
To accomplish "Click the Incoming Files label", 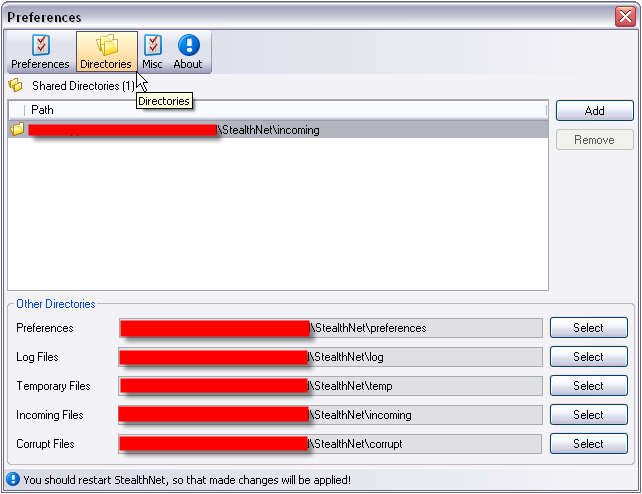I will click(50, 415).
